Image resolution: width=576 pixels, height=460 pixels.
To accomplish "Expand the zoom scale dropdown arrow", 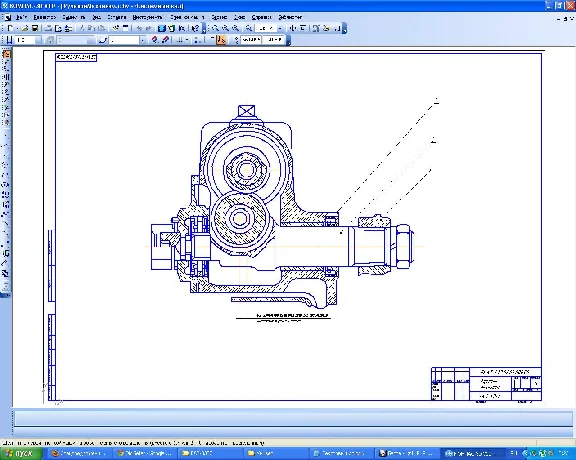I will [x=280, y=28].
